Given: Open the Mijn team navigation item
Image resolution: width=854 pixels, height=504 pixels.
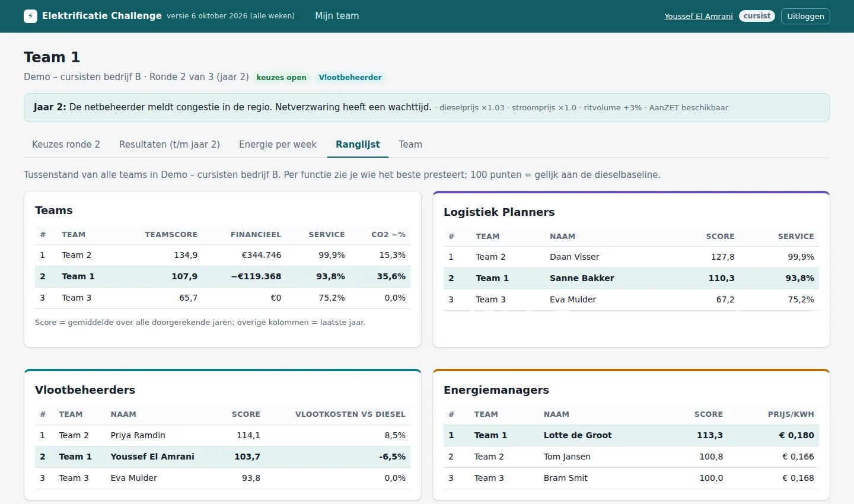Looking at the screenshot, I should tap(337, 16).
